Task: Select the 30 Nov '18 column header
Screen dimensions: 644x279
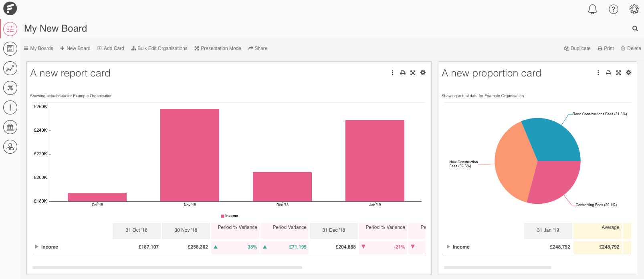Action: coord(186,230)
